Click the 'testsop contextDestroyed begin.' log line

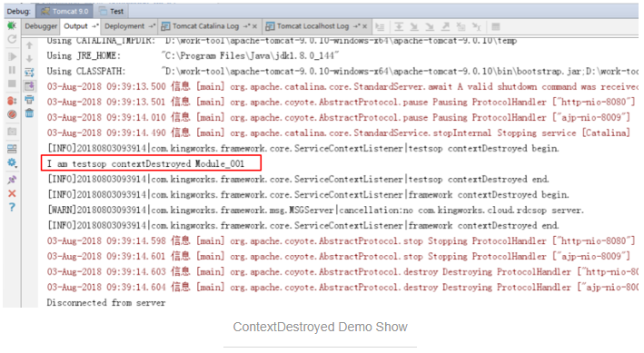[302, 148]
